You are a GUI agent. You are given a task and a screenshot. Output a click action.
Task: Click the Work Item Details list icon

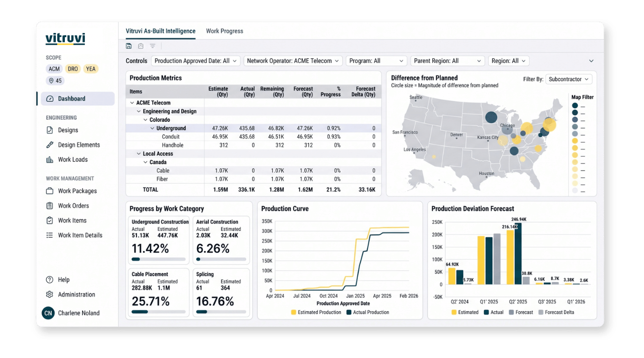50,235
